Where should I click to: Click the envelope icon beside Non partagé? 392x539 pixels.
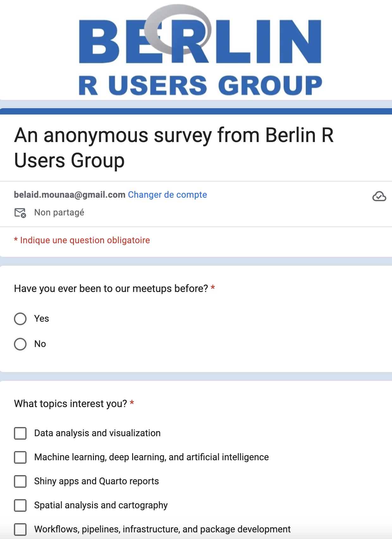pos(20,213)
